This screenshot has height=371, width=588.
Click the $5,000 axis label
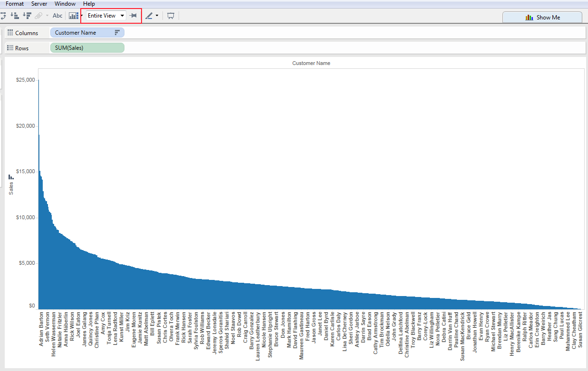pos(27,263)
